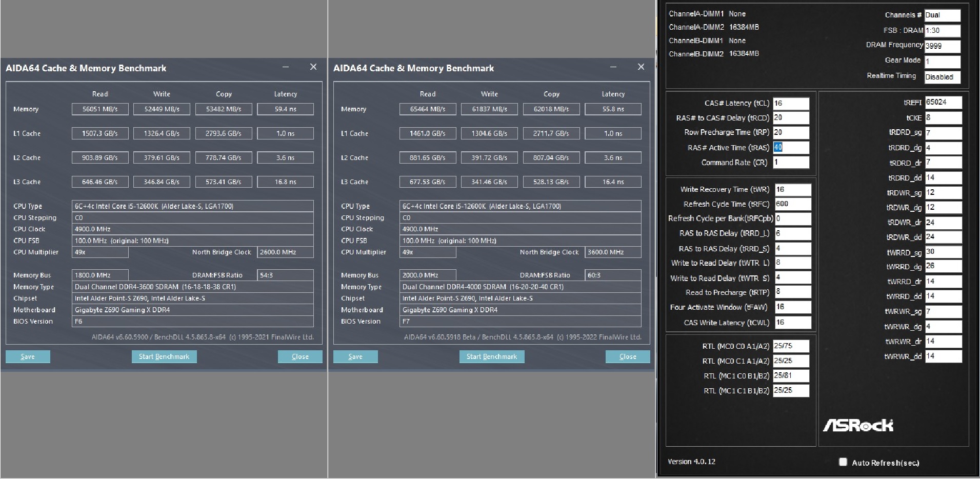Click the tRDRD_dr field
The image size is (980, 479).
(x=944, y=163)
